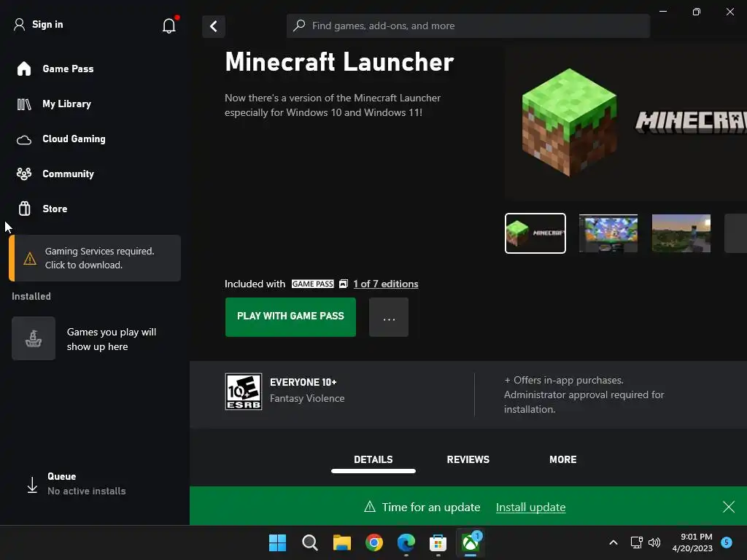
Task: Click the Queue download arrow icon
Action: click(x=32, y=485)
